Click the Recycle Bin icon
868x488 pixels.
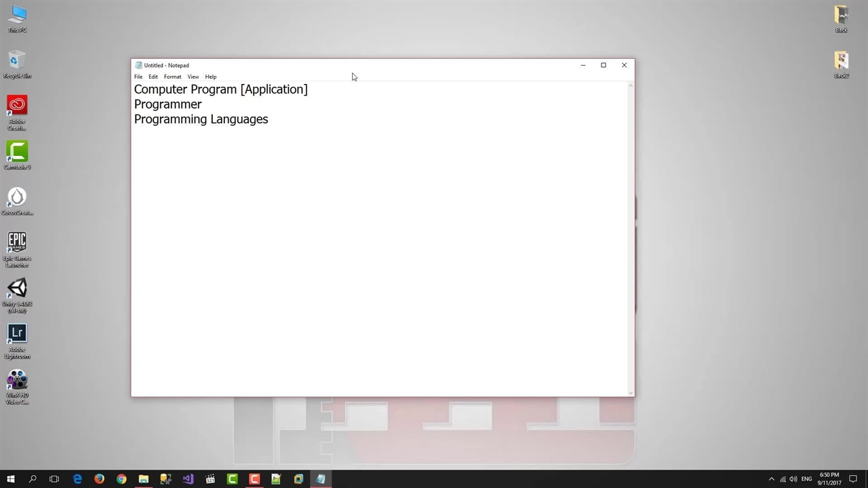pyautogui.click(x=17, y=60)
